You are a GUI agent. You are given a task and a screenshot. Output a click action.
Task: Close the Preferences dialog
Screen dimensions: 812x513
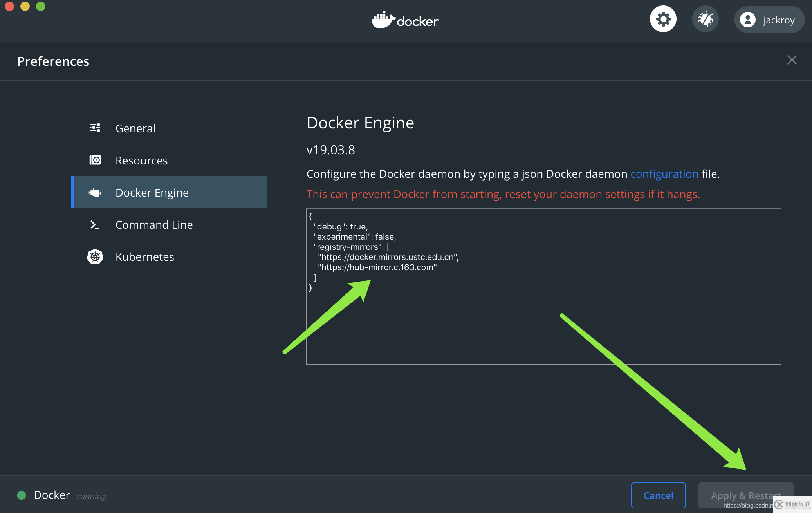[792, 60]
